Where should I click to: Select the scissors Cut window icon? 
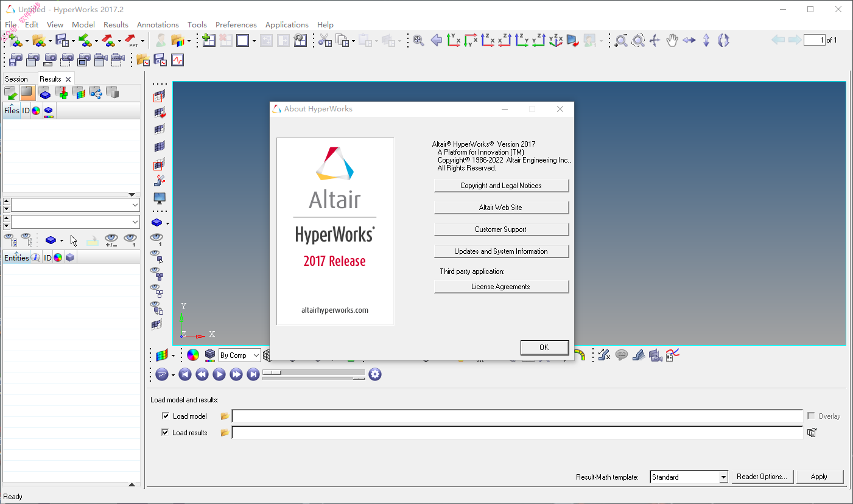325,41
